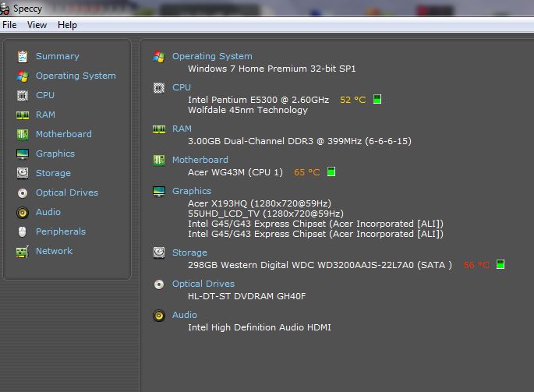Click the 56 °C storage temperature value
534x392 pixels.
[x=476, y=265]
